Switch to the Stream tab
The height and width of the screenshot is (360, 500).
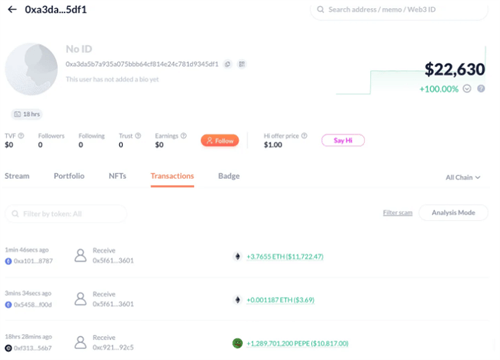[x=17, y=176]
